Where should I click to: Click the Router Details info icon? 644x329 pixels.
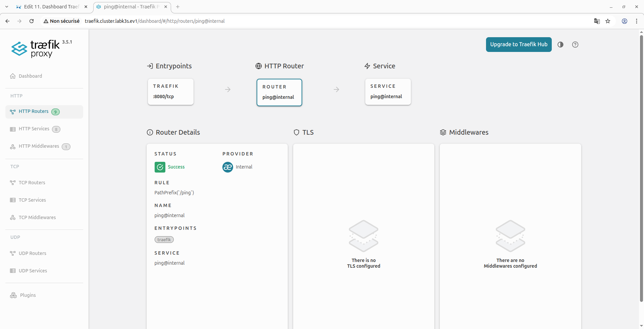150,132
